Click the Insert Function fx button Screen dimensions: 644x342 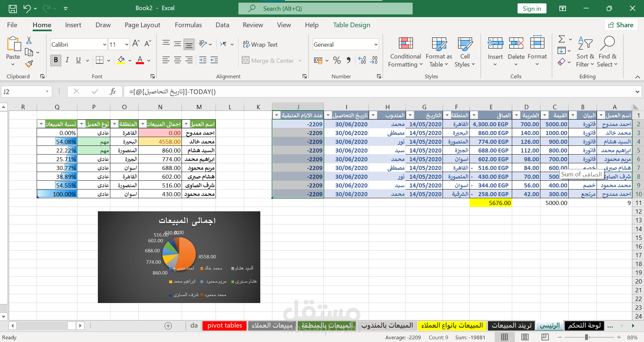point(113,91)
